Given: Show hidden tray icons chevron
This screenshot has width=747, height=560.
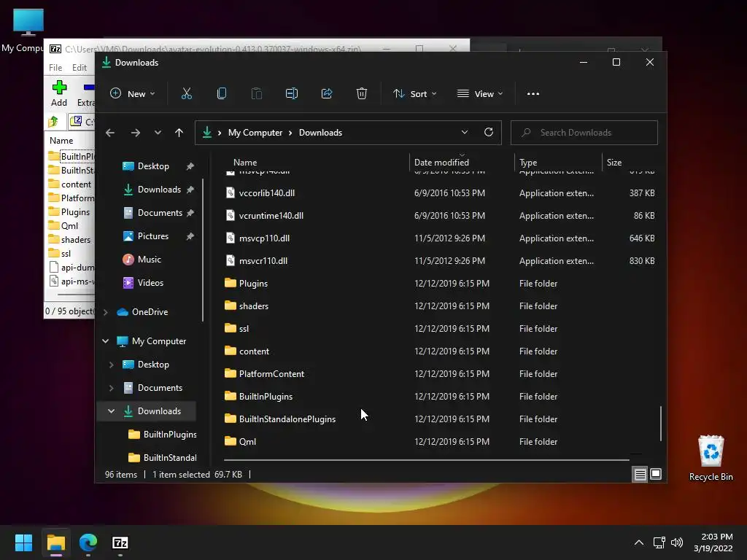Looking at the screenshot, I should 639,542.
